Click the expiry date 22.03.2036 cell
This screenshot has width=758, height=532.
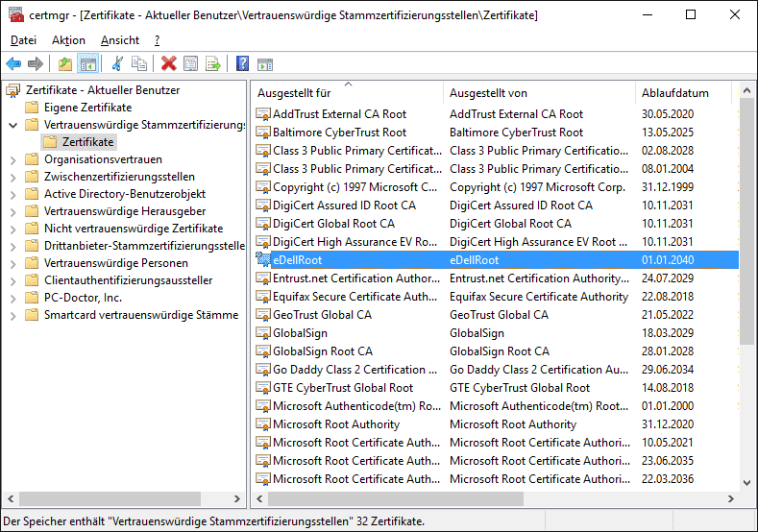point(668,479)
